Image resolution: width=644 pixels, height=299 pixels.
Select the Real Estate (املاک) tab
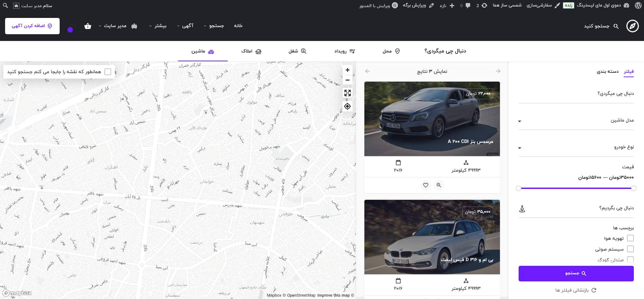251,51
